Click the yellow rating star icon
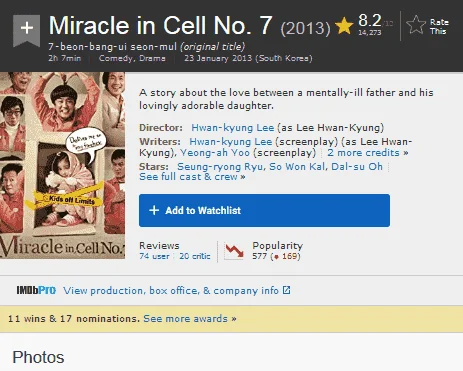Viewport: 463px width, 371px height. (344, 26)
